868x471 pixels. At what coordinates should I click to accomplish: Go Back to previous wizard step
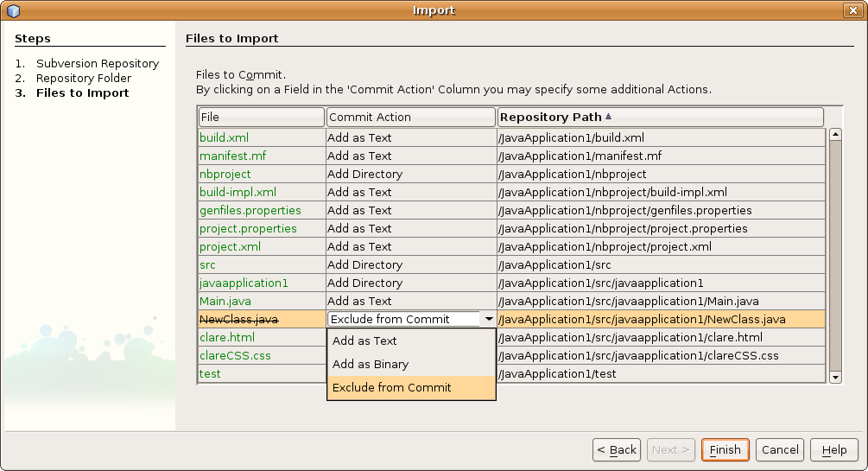(616, 450)
